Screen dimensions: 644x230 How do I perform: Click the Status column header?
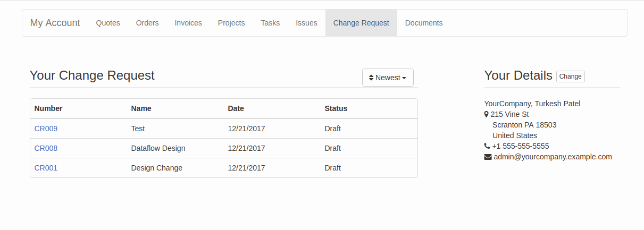coord(336,108)
